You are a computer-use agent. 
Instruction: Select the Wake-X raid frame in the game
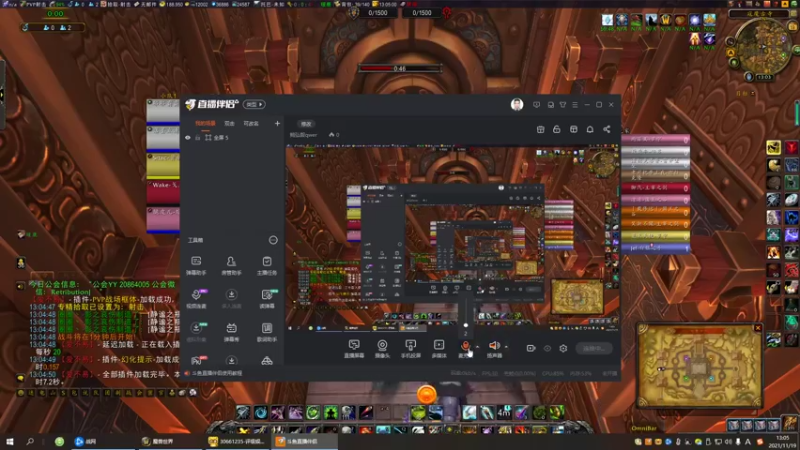pos(163,192)
